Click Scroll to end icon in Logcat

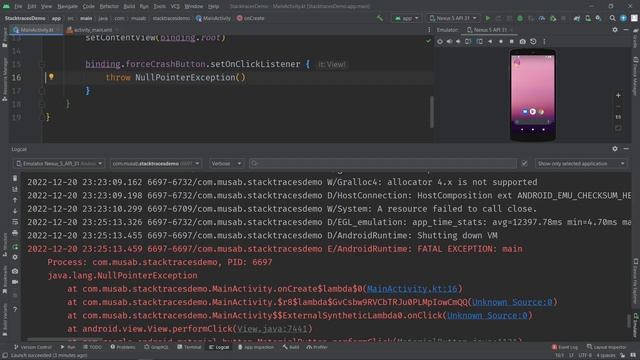(x=15, y=189)
